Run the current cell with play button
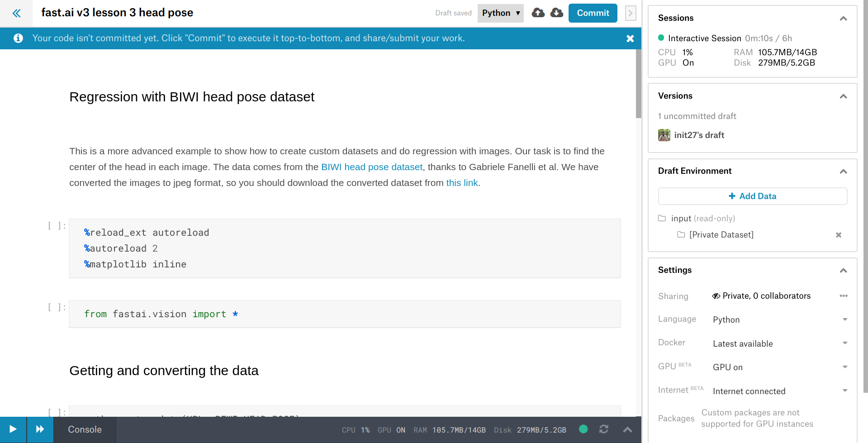Image resolution: width=868 pixels, height=443 pixels. pyautogui.click(x=13, y=429)
